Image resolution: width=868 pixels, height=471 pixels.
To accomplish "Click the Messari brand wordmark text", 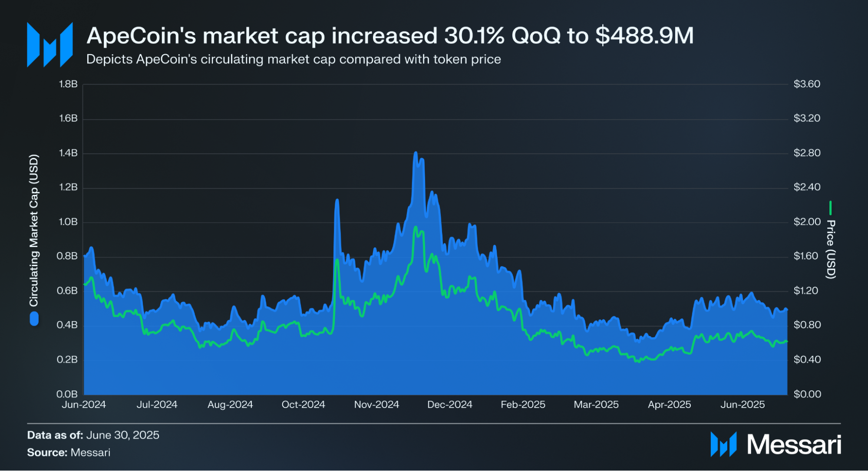I will point(794,445).
